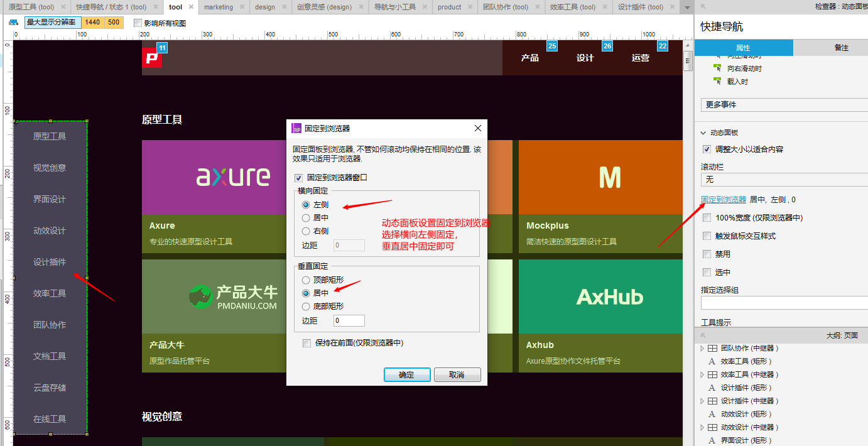Check the 选中 checkbox
Image resolution: width=868 pixels, height=446 pixels.
[x=707, y=273]
